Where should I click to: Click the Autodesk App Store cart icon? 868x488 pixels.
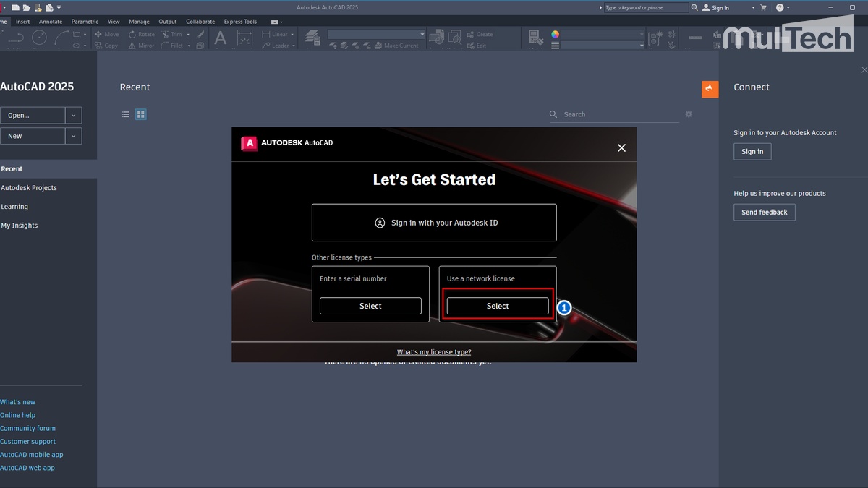point(762,7)
